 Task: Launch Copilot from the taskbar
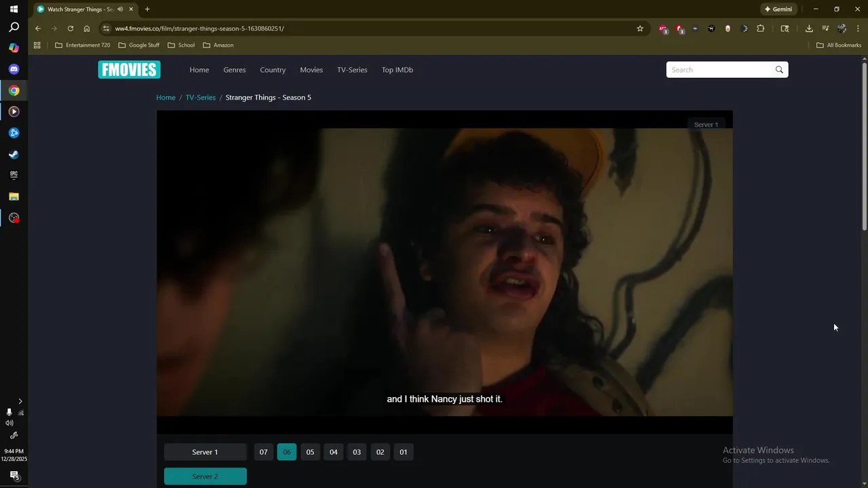point(14,48)
